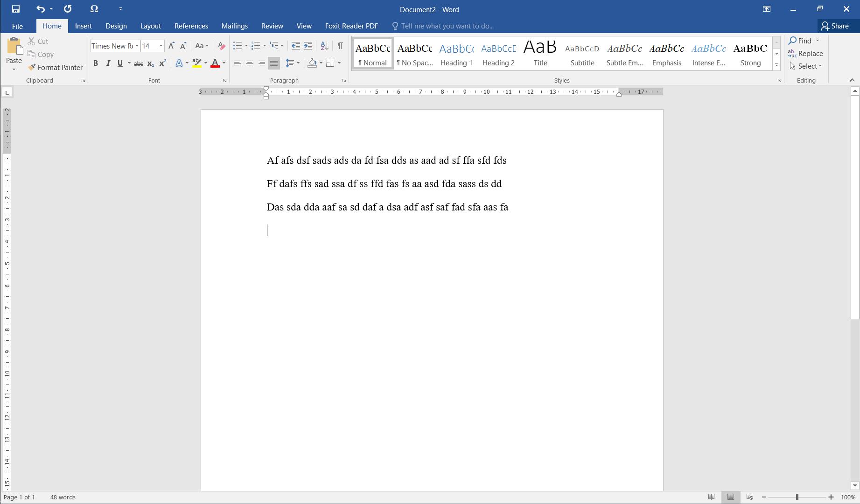Viewport: 860px width, 504px height.
Task: Click the Clear All Formatting icon
Action: 222,46
